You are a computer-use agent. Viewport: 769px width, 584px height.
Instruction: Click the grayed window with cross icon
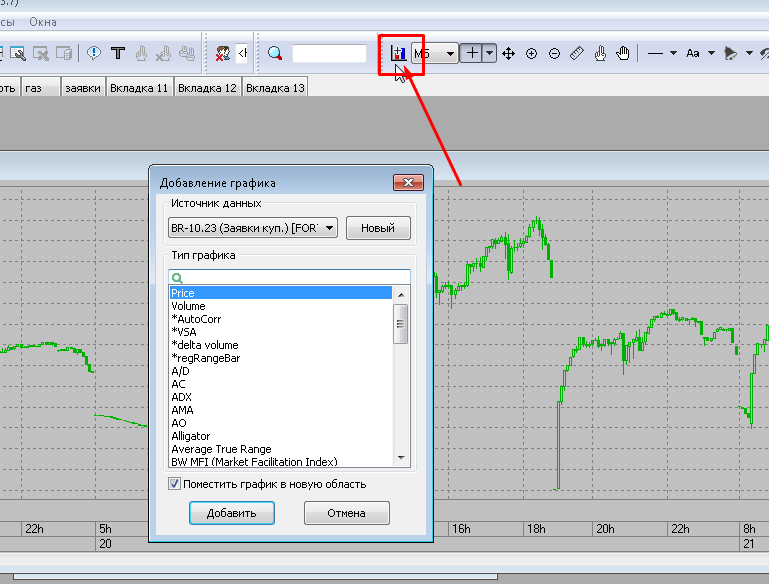[41, 53]
